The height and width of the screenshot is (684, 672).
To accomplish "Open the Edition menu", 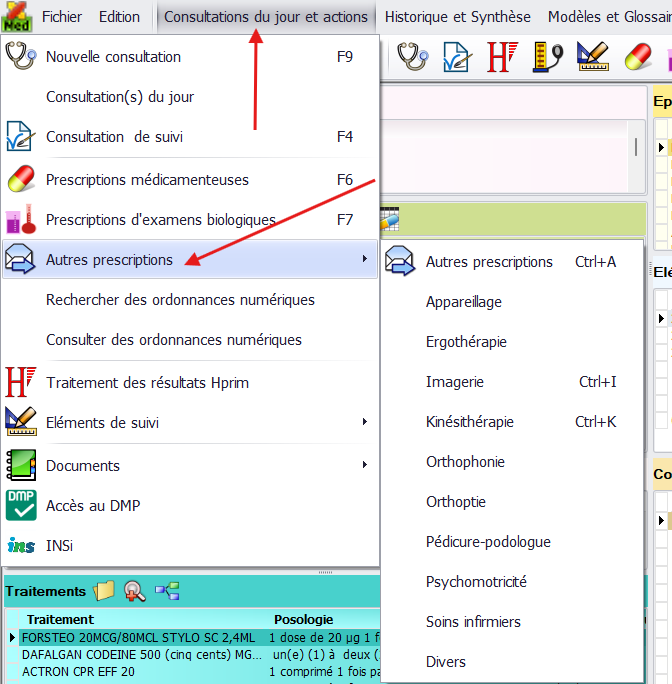I will click(119, 17).
